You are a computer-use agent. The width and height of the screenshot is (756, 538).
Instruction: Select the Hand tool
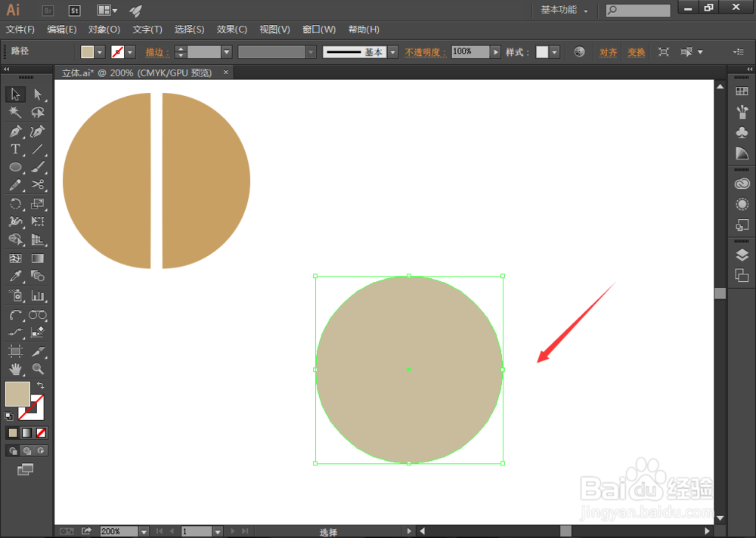click(x=15, y=369)
